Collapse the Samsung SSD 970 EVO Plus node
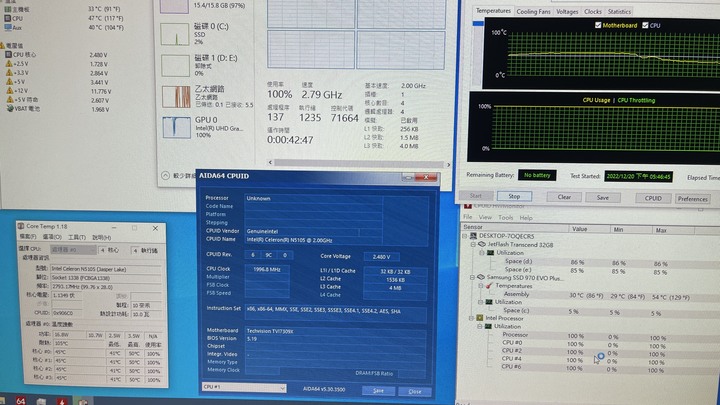The image size is (720, 405). 472,277
